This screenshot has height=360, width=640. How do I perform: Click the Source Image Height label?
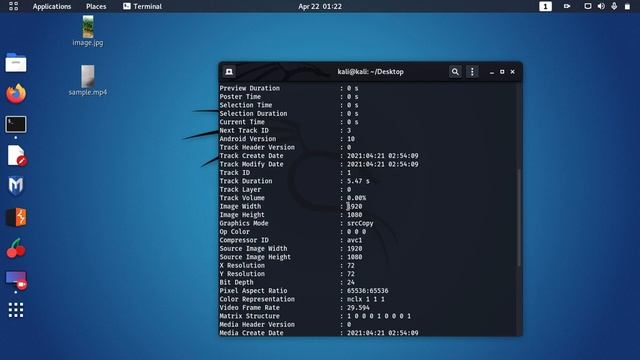click(255, 257)
